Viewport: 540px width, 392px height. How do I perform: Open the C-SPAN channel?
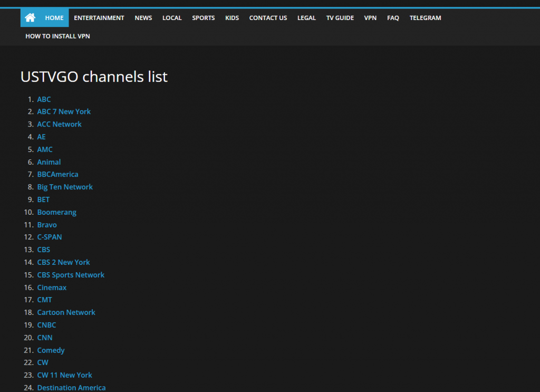point(50,237)
